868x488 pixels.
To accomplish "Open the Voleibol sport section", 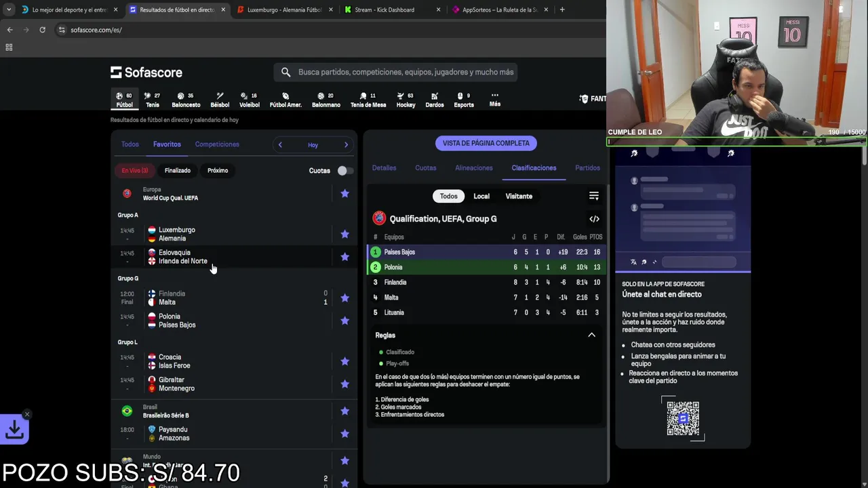I will pyautogui.click(x=250, y=100).
